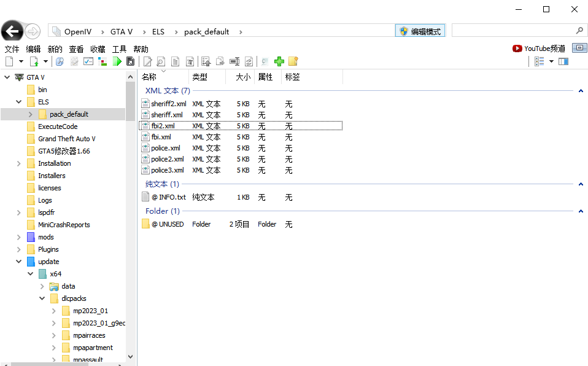Open the YouTube频道 link
The image size is (588, 366).
(x=539, y=49)
